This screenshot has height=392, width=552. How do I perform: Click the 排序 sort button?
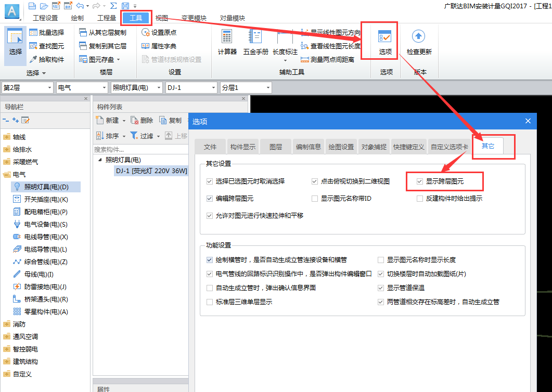(111, 136)
